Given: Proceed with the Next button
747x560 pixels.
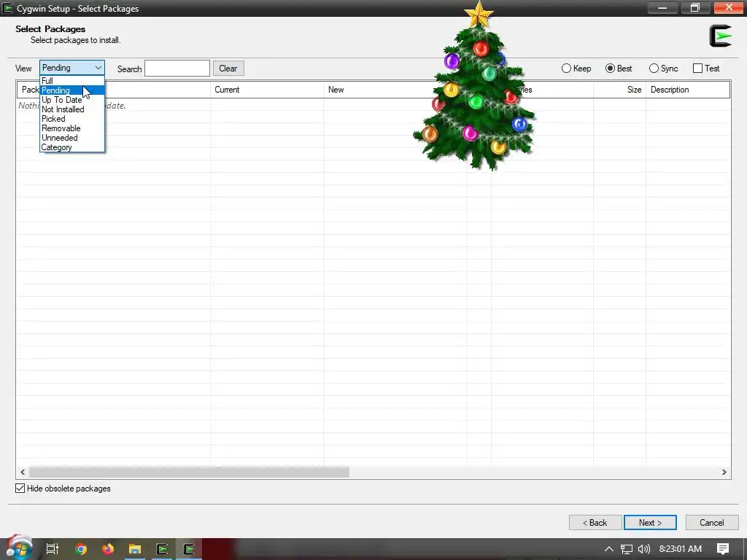Looking at the screenshot, I should [x=650, y=522].
